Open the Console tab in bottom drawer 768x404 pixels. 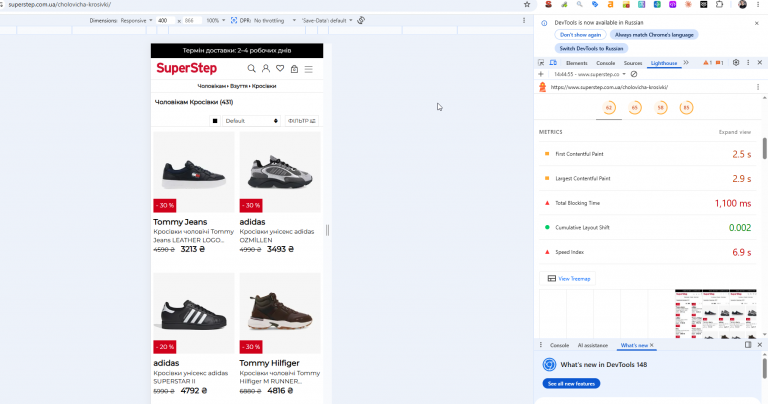[x=559, y=345]
